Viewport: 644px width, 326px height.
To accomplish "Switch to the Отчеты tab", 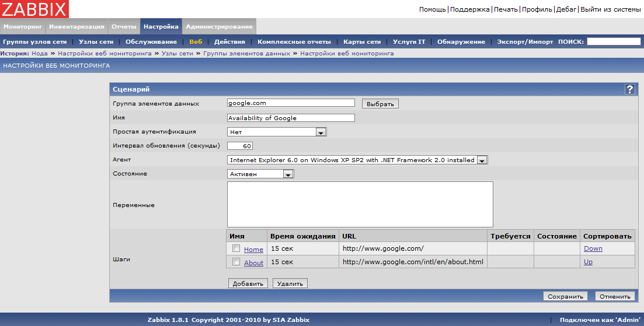I will pyautogui.click(x=124, y=27).
